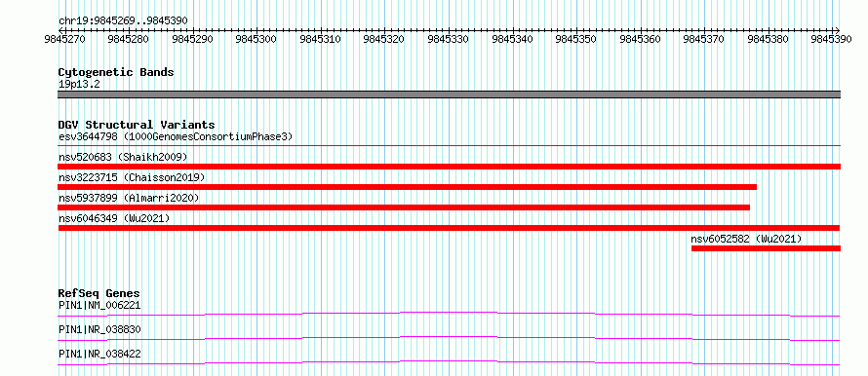Open the PIN1|NR_038830 gene label

(x=99, y=329)
